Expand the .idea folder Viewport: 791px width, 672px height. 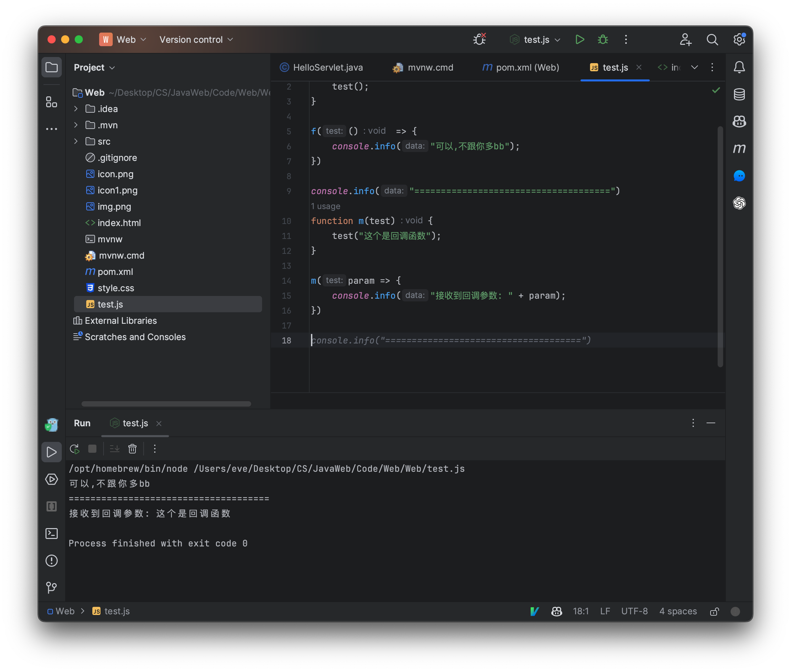pyautogui.click(x=76, y=109)
